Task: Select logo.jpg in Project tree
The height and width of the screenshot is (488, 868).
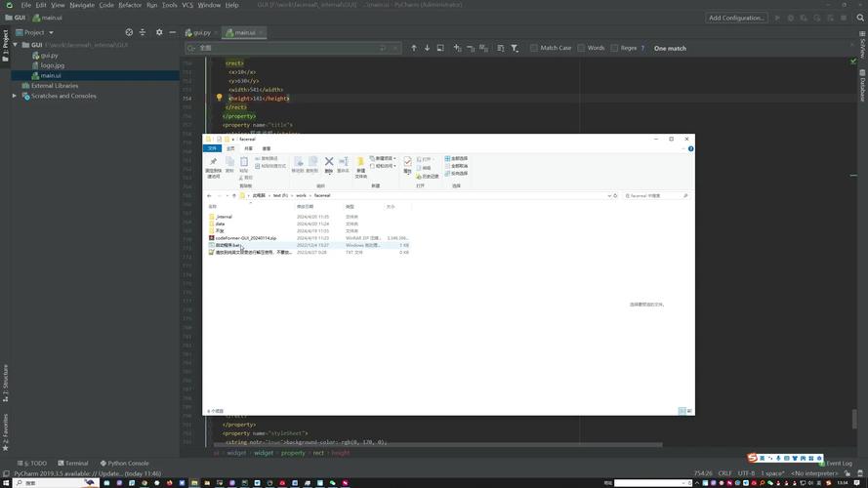Action: 53,65
